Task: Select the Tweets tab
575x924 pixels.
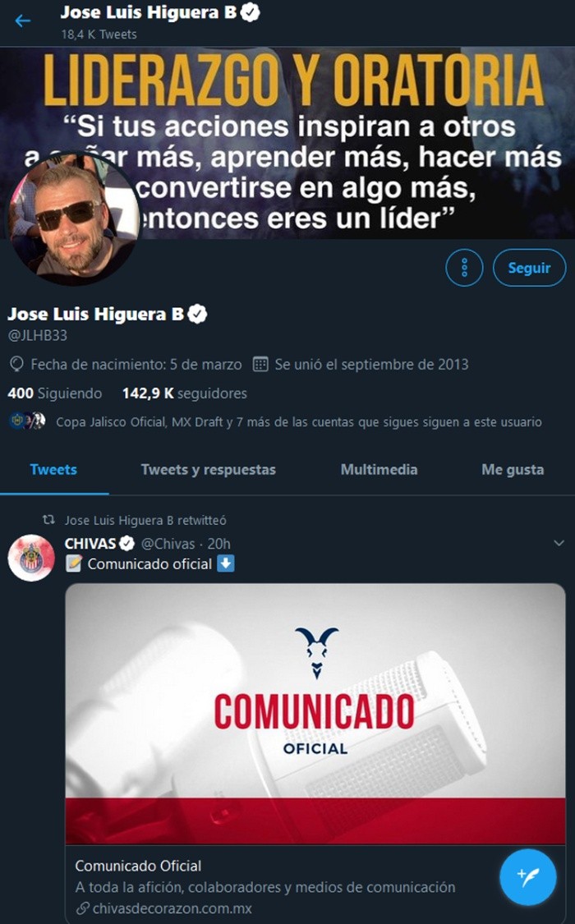Action: pyautogui.click(x=53, y=470)
